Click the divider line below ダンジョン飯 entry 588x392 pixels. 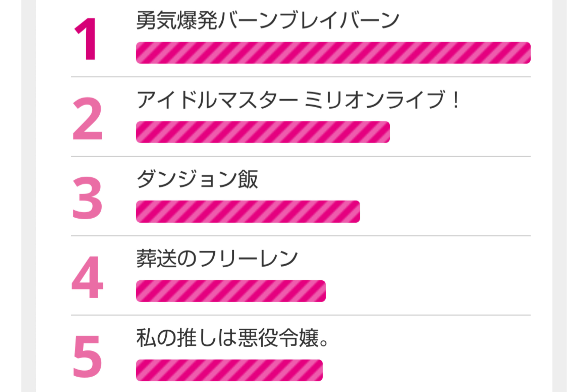tap(301, 236)
